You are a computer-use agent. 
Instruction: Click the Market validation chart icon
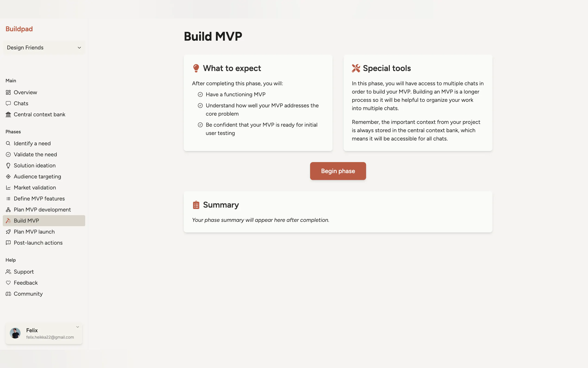point(8,188)
